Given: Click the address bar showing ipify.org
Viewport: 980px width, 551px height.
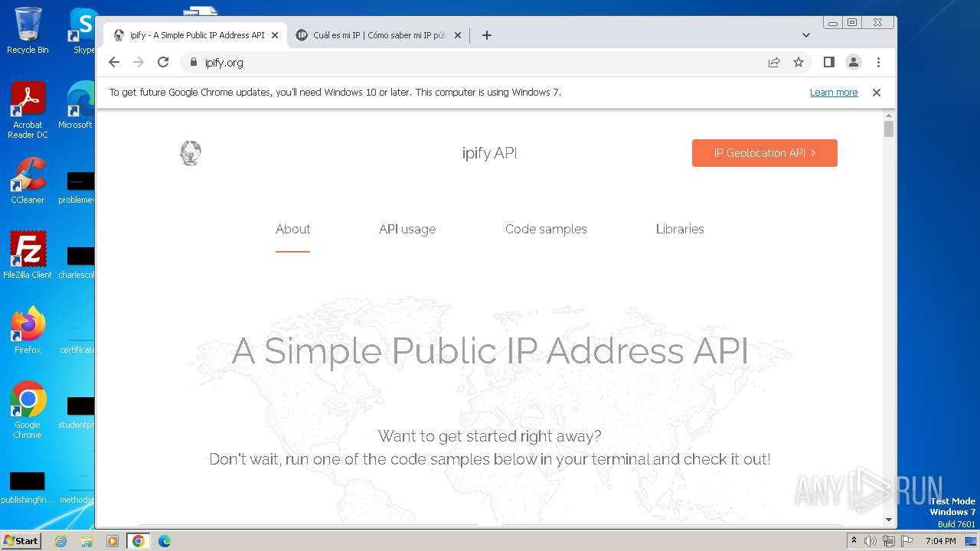Looking at the screenshot, I should point(475,62).
